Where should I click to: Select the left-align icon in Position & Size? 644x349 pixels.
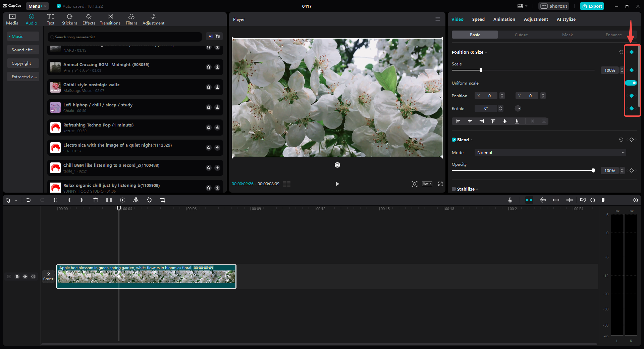click(458, 121)
